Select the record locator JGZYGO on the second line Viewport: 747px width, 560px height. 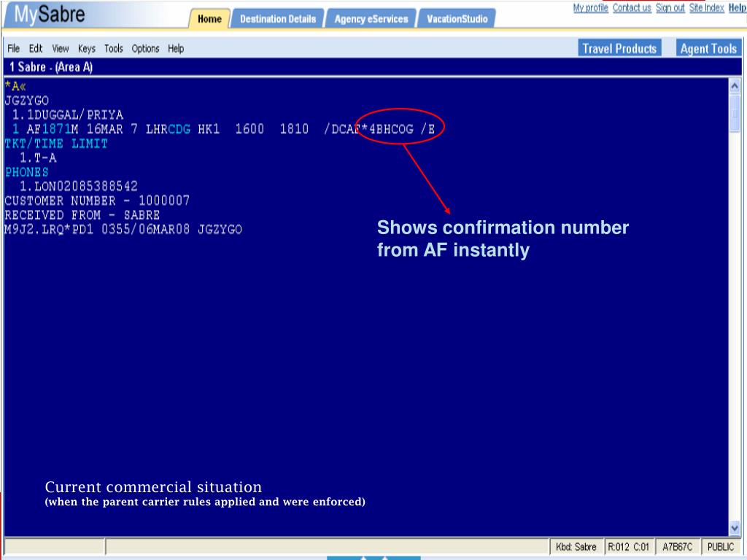(x=27, y=101)
